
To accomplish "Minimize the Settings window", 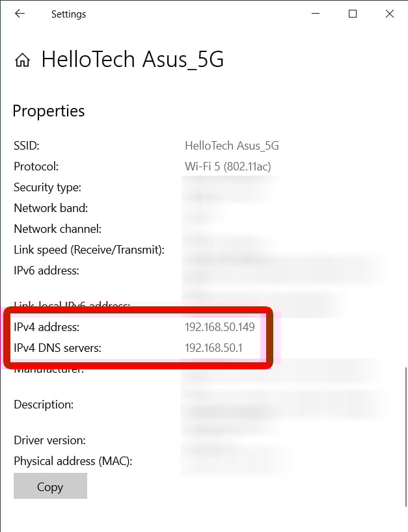I will tap(316, 14).
